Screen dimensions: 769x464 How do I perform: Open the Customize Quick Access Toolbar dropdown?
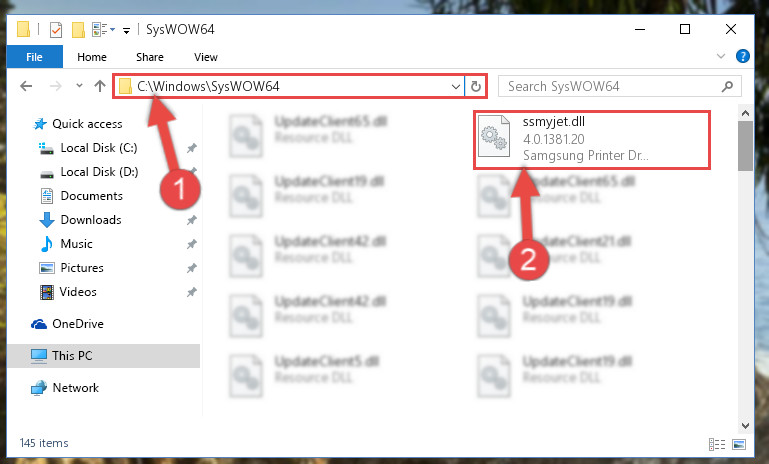tap(126, 31)
